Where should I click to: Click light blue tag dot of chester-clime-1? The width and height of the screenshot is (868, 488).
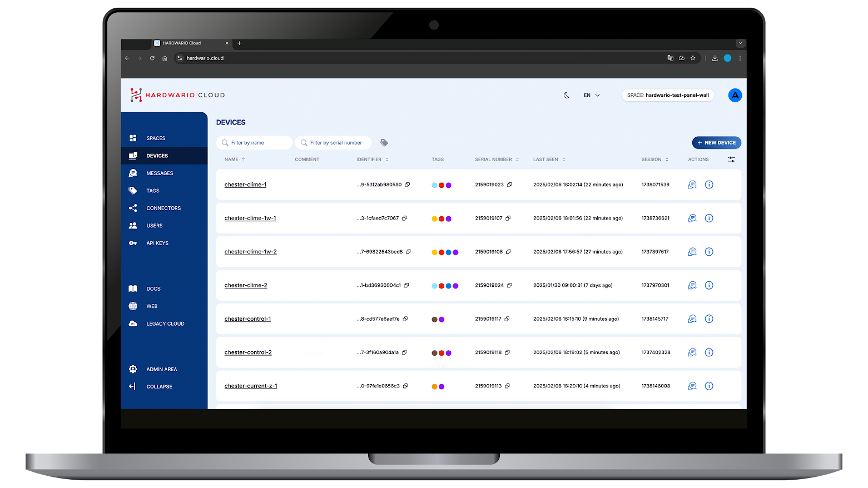[434, 186]
